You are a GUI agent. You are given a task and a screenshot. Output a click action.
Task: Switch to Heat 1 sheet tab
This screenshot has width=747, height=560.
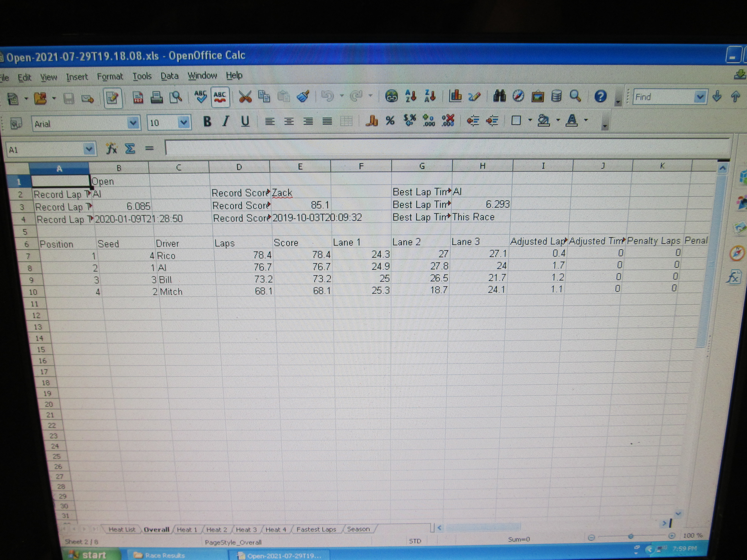click(x=187, y=529)
